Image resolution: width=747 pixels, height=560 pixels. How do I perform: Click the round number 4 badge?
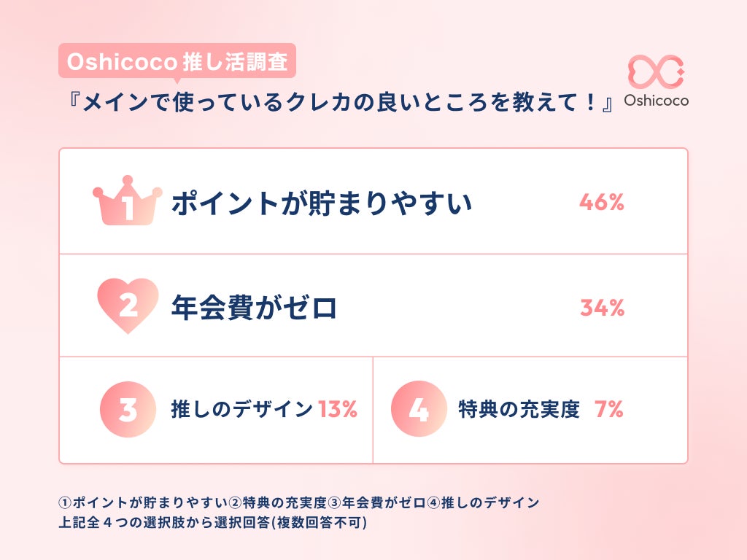pos(419,410)
